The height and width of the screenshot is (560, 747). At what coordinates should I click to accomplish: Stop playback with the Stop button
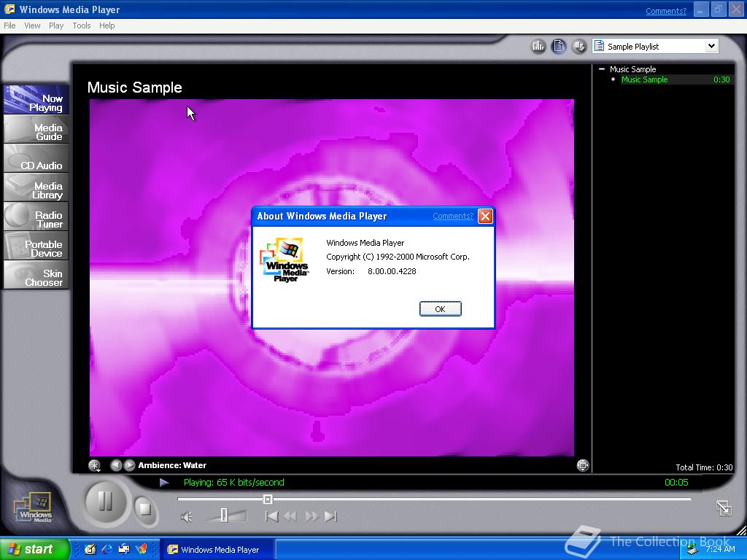coord(144,510)
